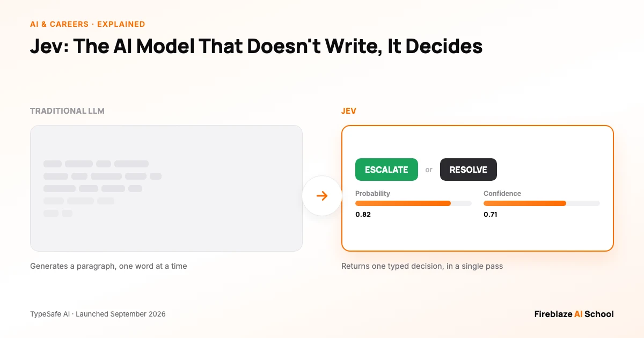
Task: Click the Probability progress bar
Action: [x=413, y=203]
